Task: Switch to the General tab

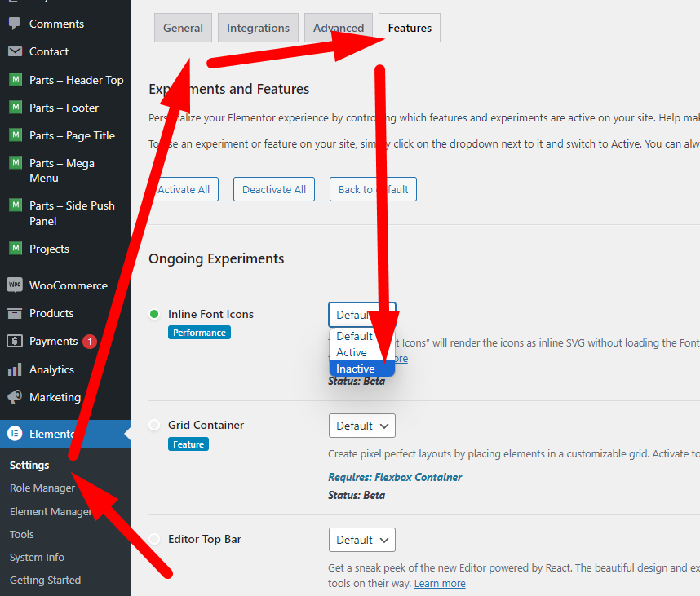Action: pyautogui.click(x=183, y=28)
